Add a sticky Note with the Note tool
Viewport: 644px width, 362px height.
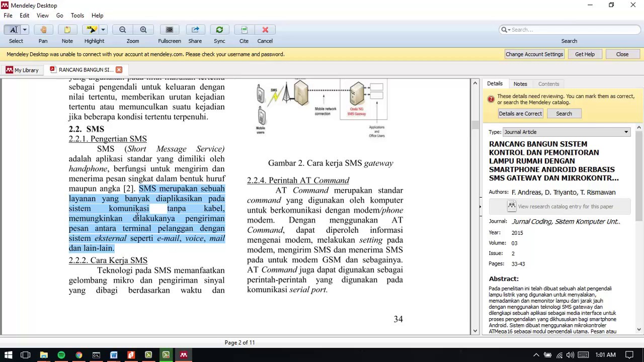67,30
